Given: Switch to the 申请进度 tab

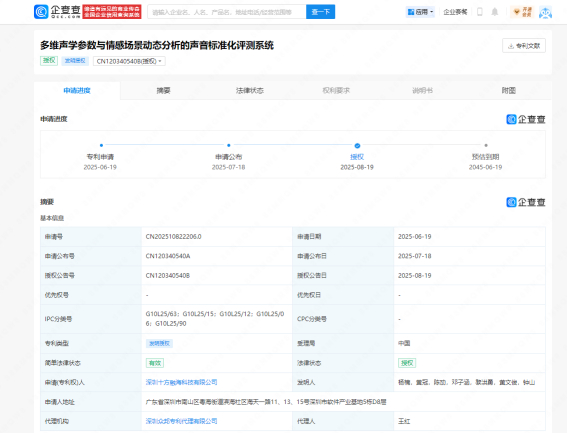Looking at the screenshot, I should point(77,90).
